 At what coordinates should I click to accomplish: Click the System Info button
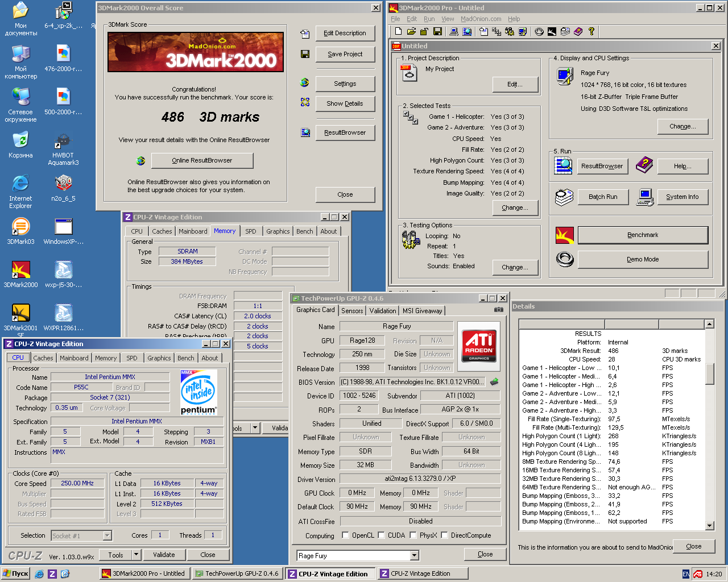682,197
